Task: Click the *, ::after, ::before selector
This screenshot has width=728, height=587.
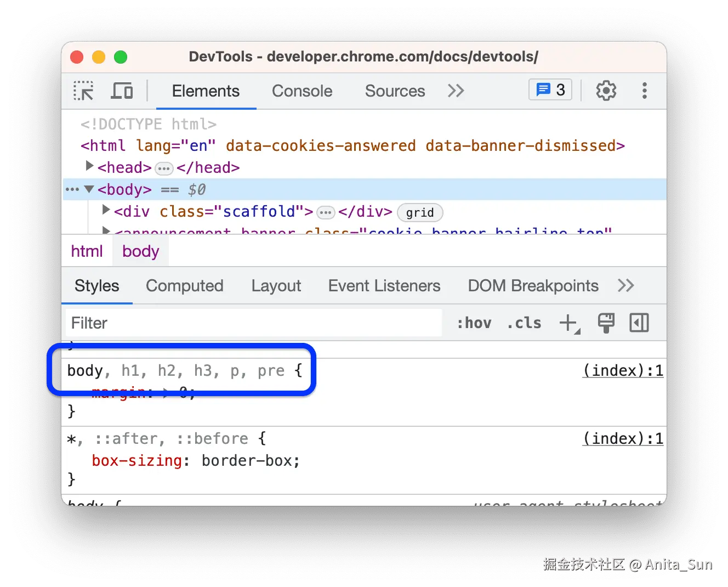Action: [158, 439]
